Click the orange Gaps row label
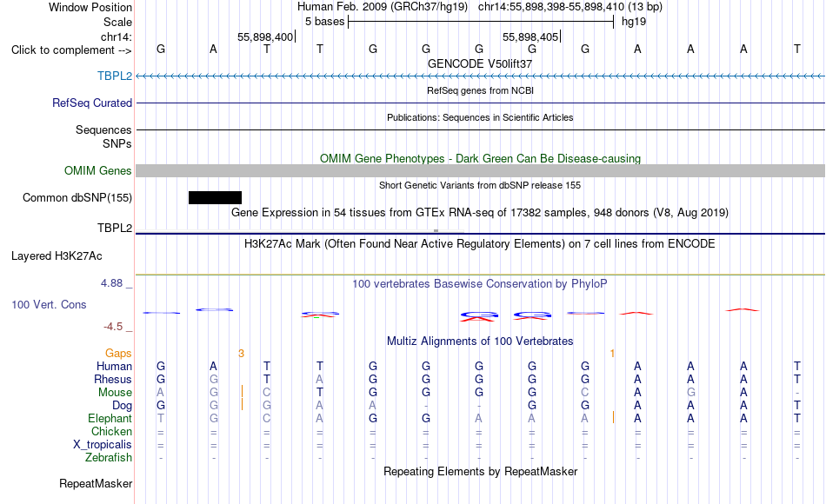Screen dimensions: 826x504 coord(118,353)
